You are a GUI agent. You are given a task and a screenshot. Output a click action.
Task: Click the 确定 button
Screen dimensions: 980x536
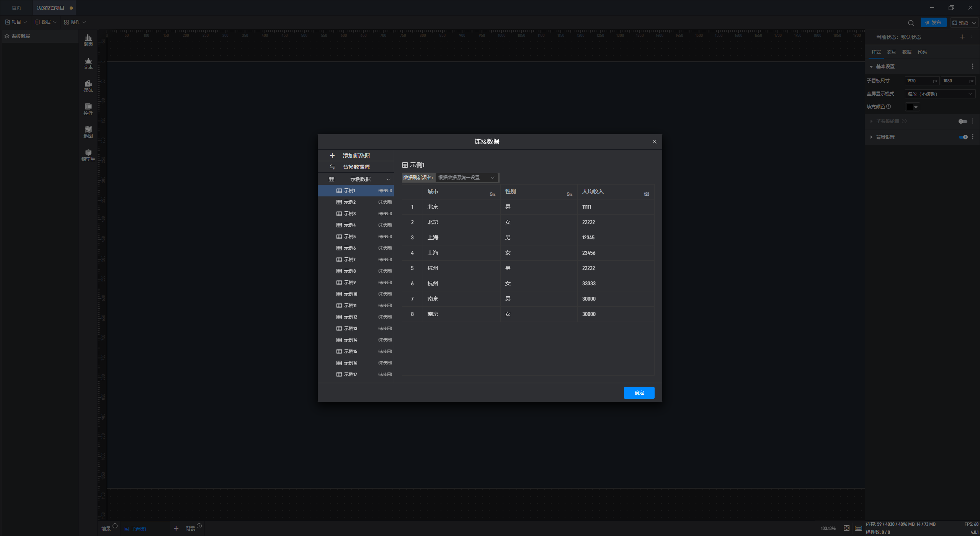point(639,393)
